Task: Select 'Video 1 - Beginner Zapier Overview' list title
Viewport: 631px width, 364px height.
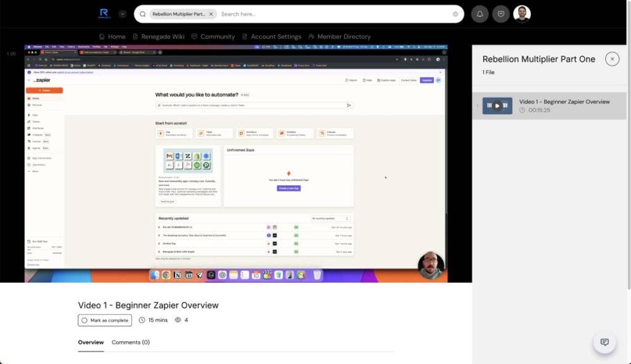Action: 564,102
